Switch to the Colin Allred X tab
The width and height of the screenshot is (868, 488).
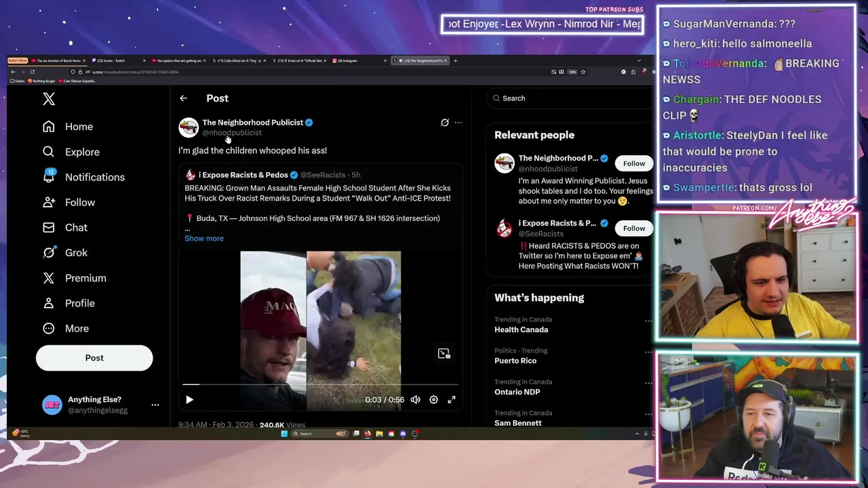point(238,61)
